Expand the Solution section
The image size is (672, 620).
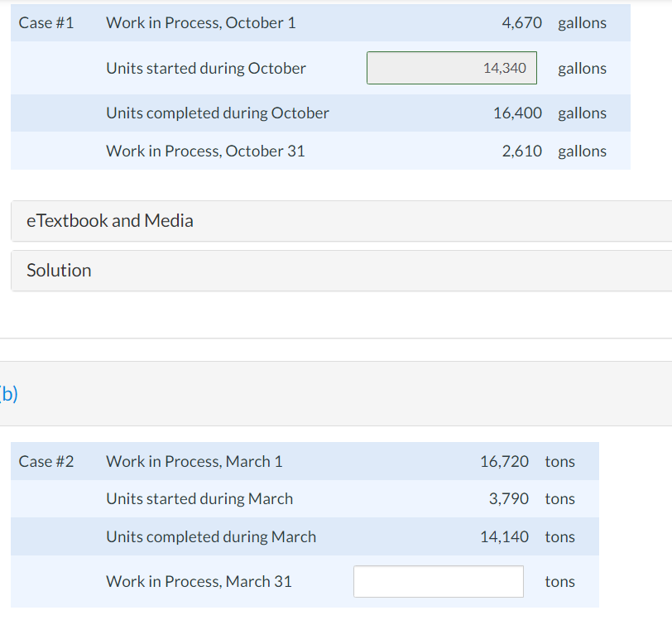click(x=59, y=271)
